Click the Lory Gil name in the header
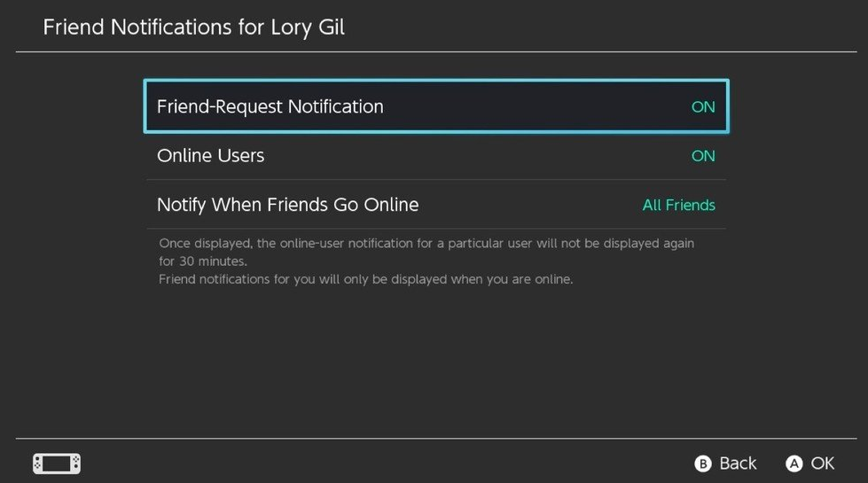 pos(308,27)
